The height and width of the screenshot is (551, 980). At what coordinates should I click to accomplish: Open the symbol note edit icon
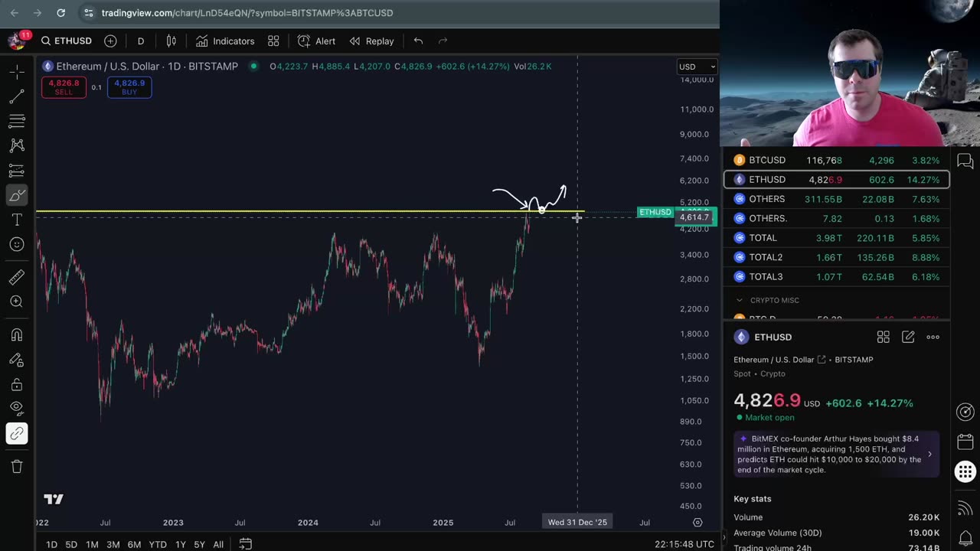(908, 337)
